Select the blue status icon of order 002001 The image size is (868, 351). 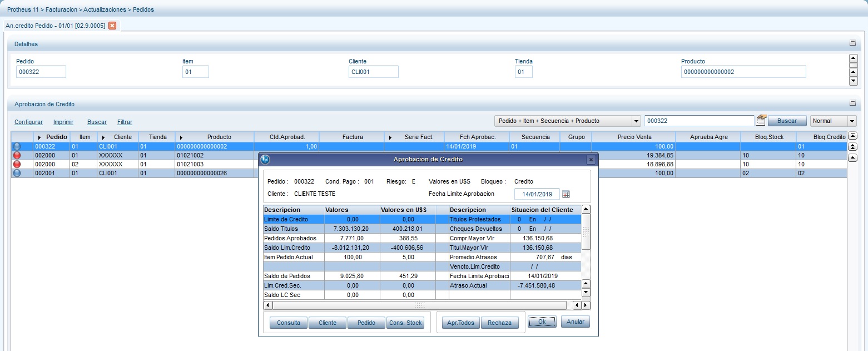point(17,173)
